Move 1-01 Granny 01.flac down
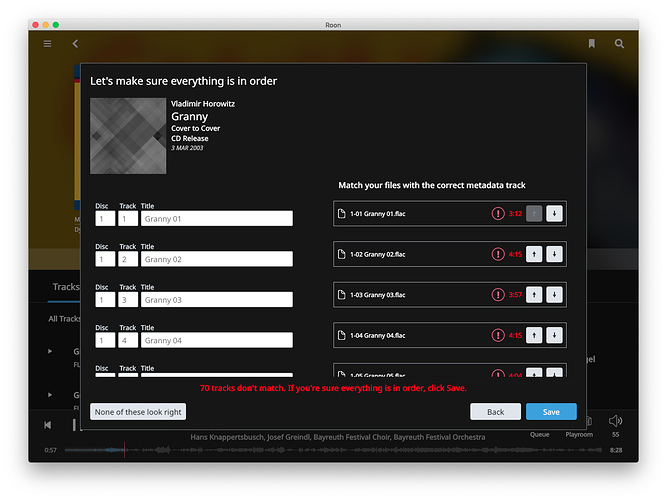Screen dimensions: 667x500 [554, 214]
